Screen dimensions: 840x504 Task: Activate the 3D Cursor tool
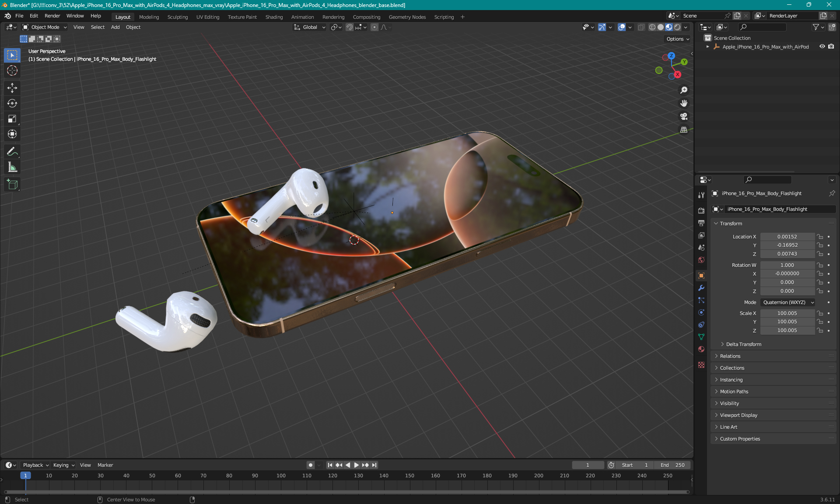click(12, 70)
